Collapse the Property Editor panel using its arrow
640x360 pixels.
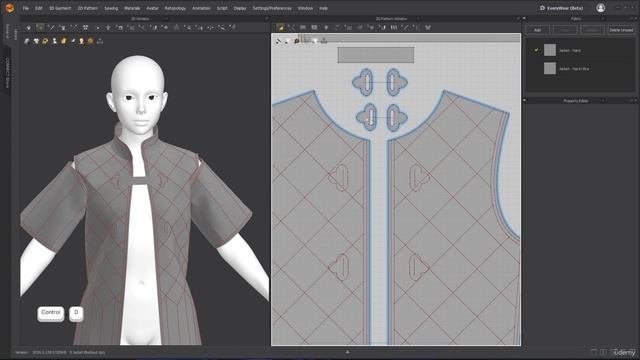(524, 100)
